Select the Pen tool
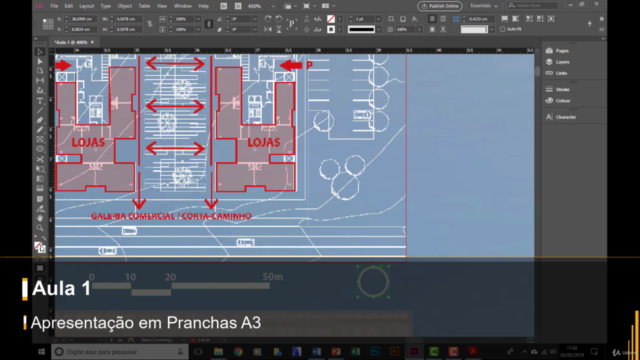Screen dimensions: 640x360 (x=40, y=120)
